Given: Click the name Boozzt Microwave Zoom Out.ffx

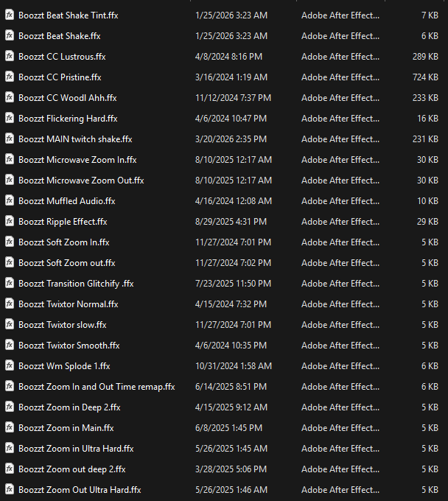Looking at the screenshot, I should tap(81, 181).
